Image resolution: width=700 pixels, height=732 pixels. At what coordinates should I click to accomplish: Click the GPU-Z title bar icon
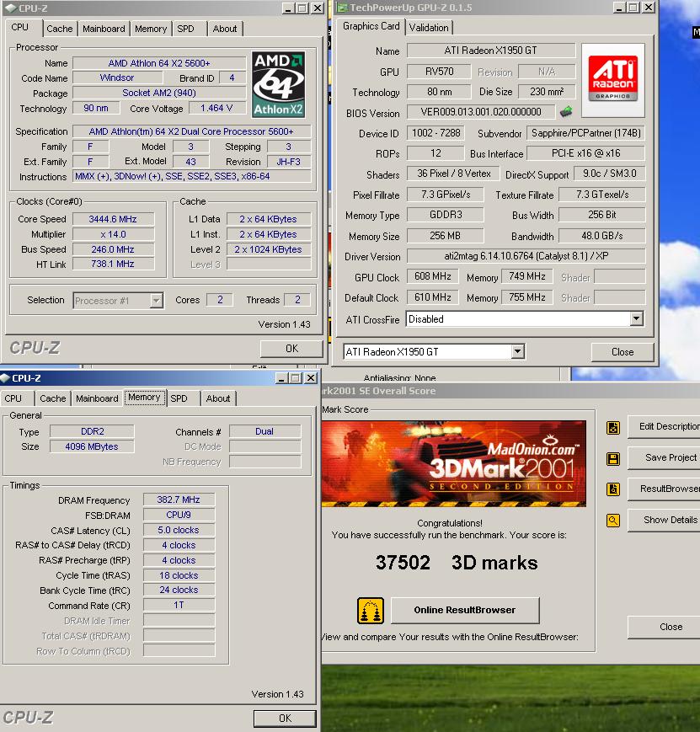(343, 8)
